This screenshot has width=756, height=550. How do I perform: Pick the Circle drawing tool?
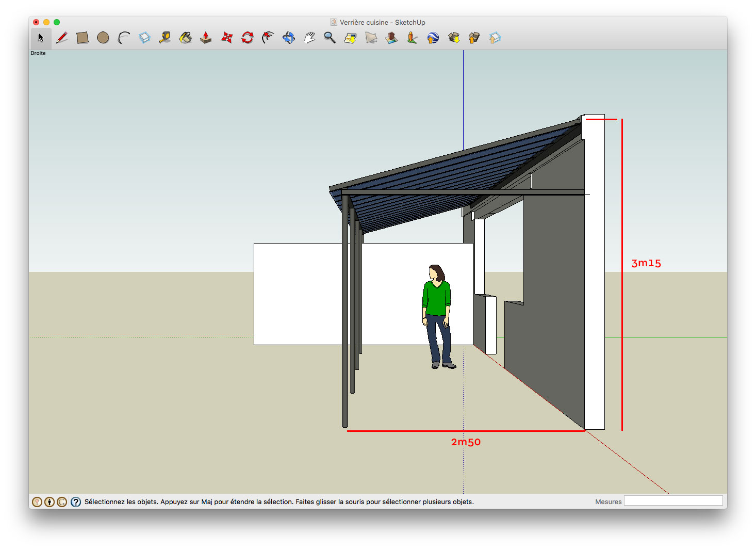coord(103,38)
